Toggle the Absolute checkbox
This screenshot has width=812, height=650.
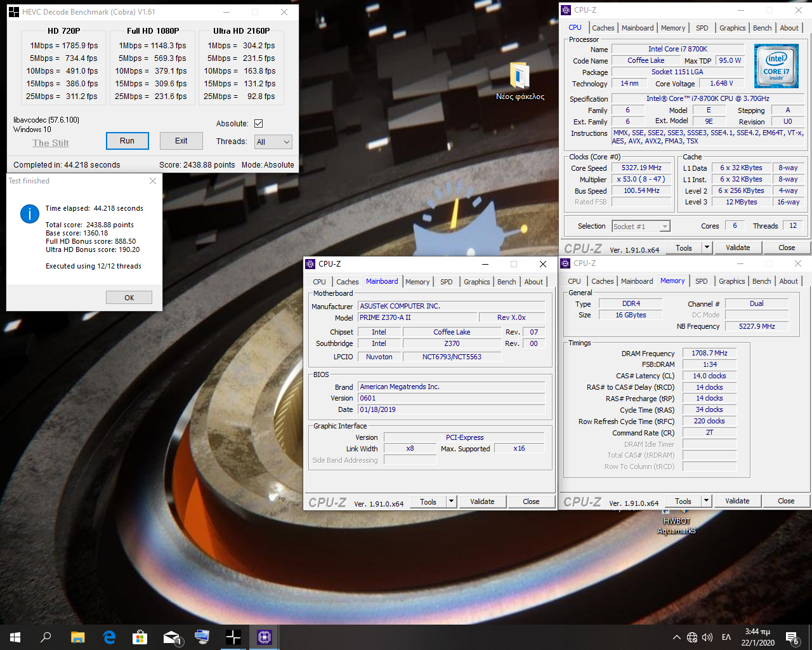(x=258, y=124)
